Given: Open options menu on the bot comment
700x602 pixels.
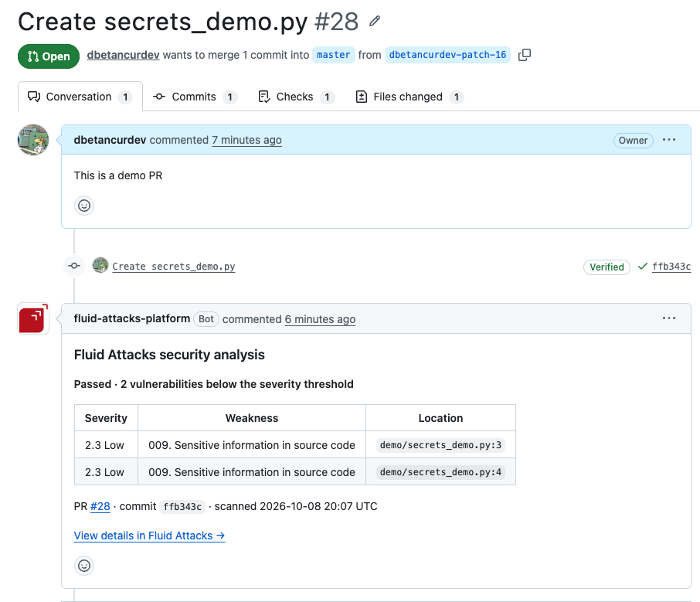Looking at the screenshot, I should coord(669,318).
